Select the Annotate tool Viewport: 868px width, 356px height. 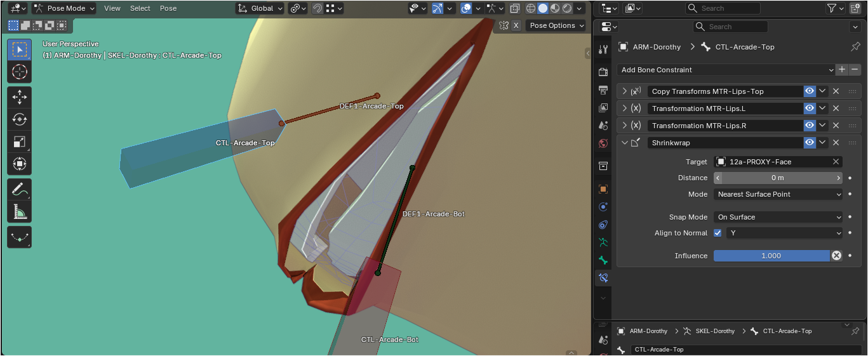click(x=19, y=189)
